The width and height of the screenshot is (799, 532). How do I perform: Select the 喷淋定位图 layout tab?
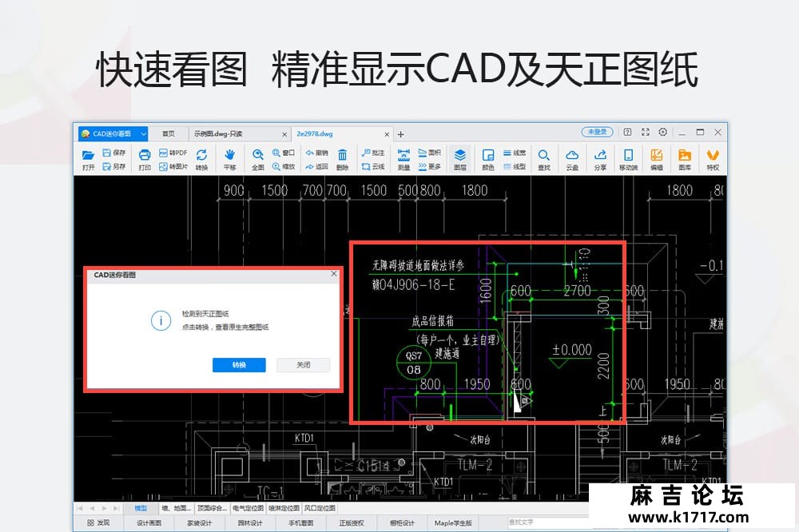coord(284,508)
